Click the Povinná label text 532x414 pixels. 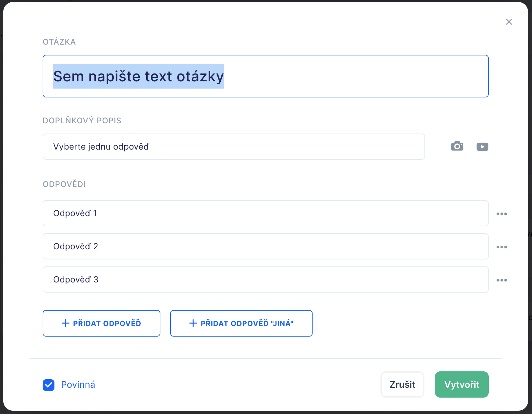(78, 385)
